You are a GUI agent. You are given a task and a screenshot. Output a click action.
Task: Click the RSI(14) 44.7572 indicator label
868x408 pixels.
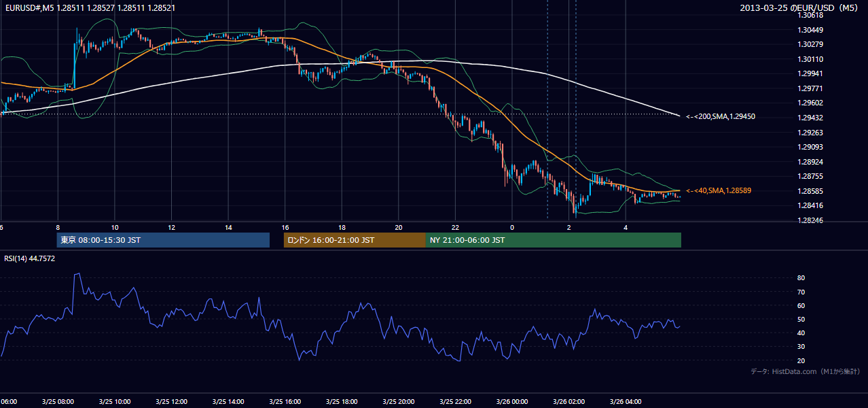click(x=30, y=258)
